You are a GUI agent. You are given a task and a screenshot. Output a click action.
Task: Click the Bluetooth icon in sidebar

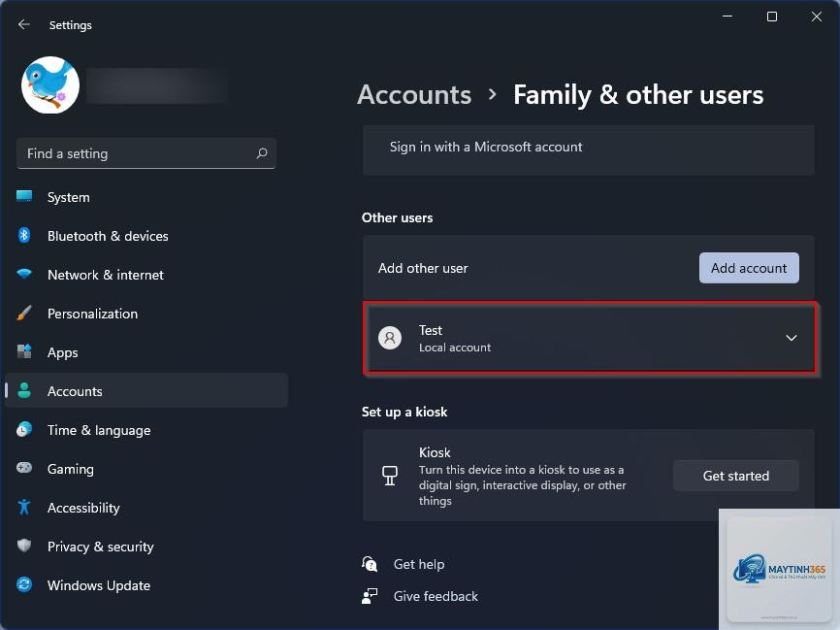24,235
